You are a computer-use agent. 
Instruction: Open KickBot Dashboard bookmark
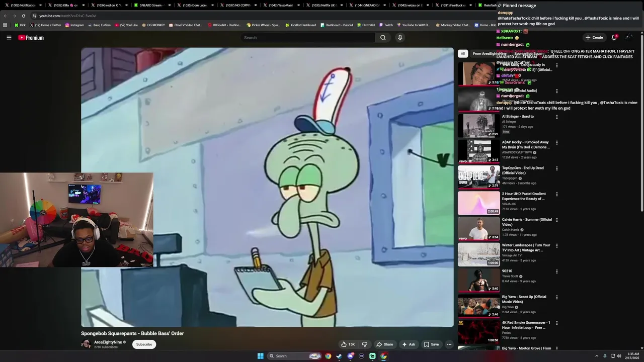coord(301,25)
